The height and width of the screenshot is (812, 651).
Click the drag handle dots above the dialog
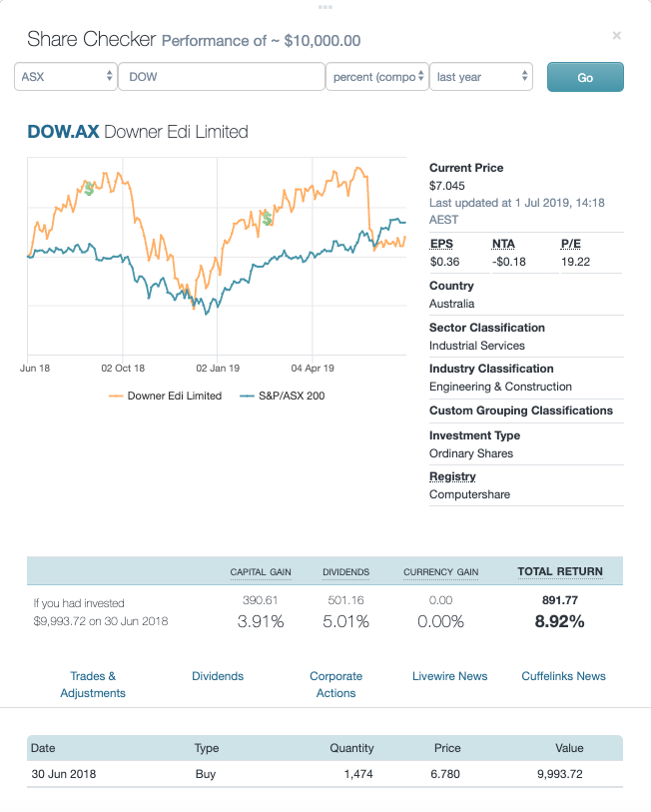[x=325, y=7]
